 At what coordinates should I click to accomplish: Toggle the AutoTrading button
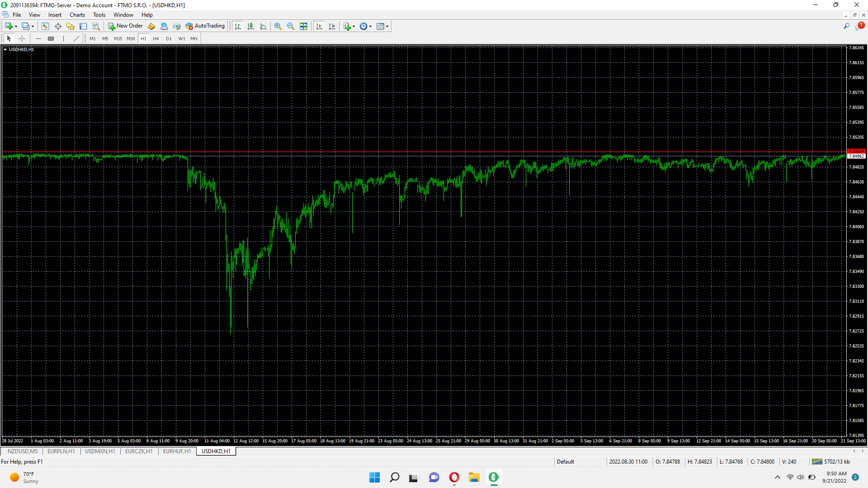[x=205, y=26]
